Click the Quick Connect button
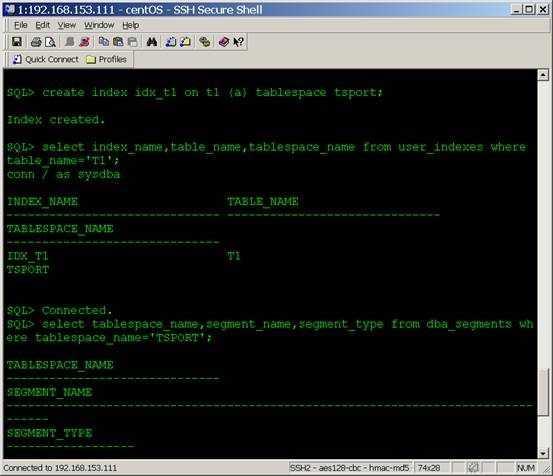The width and height of the screenshot is (553, 476). pyautogui.click(x=46, y=59)
